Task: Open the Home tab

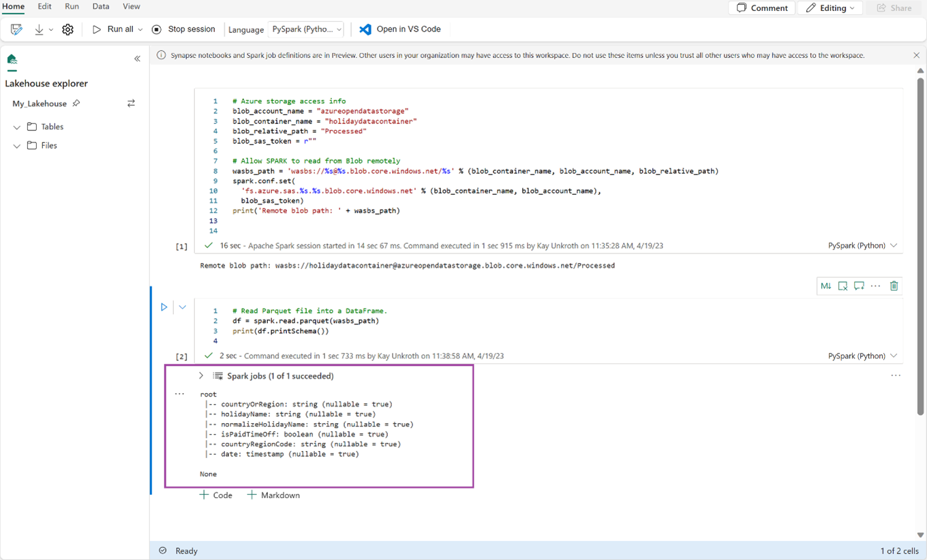Action: (x=13, y=6)
